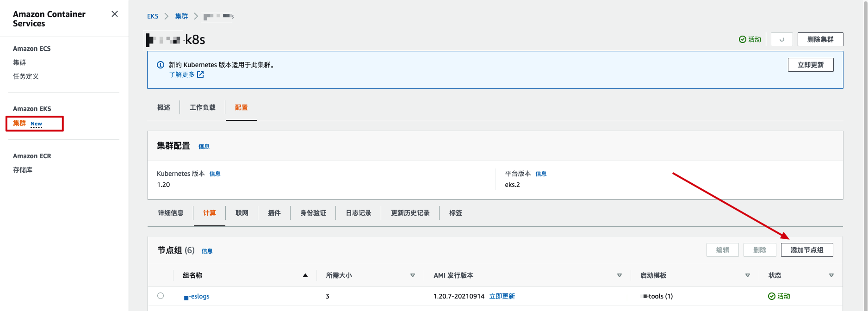Click the platform version value eks.2
The image size is (868, 311).
click(x=512, y=185)
